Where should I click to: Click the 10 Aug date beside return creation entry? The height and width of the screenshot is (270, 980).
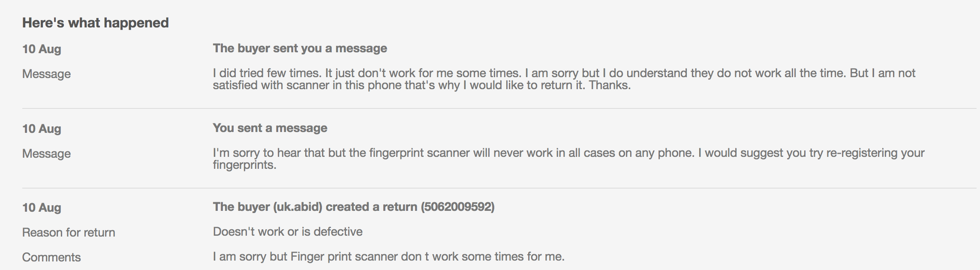42,207
